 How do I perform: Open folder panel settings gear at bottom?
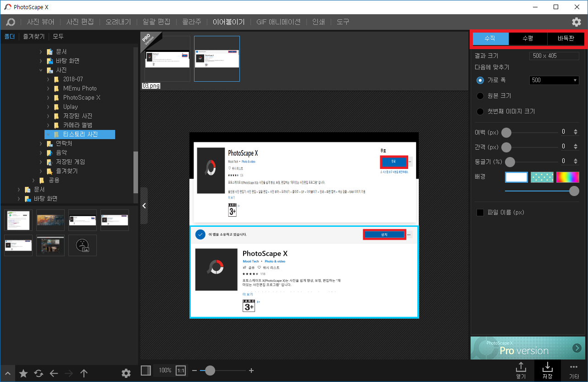click(x=126, y=373)
